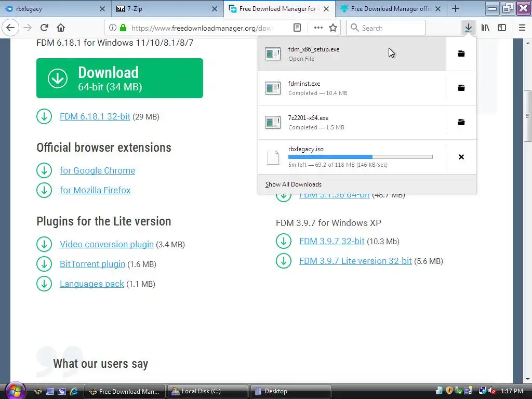The image size is (532, 399).
Task: Close the Free Download Manager official tab
Action: 438,9
